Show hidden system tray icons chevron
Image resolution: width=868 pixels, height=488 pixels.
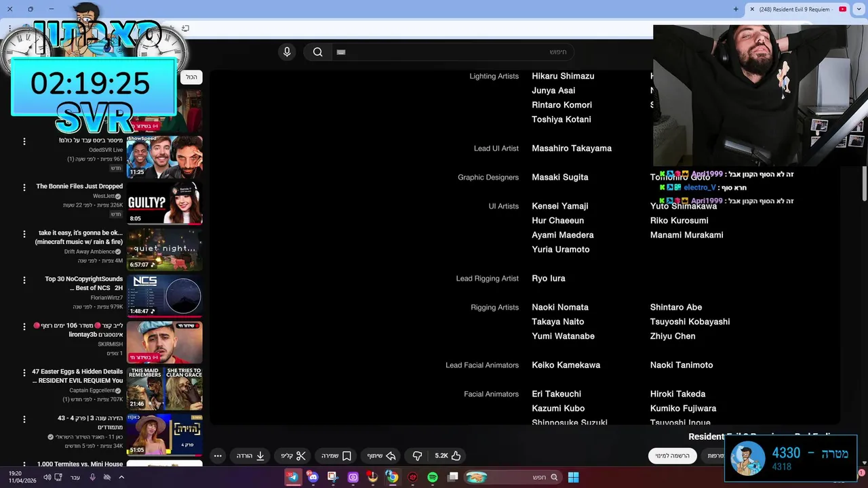[x=121, y=477]
